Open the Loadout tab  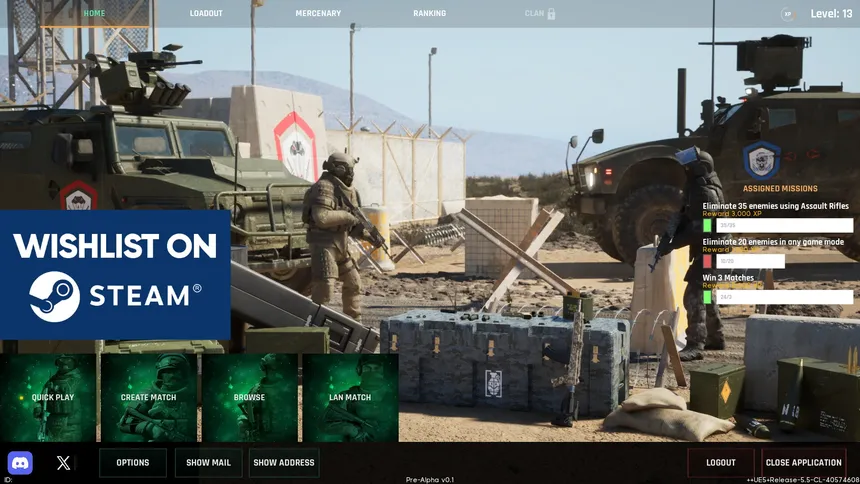click(206, 13)
